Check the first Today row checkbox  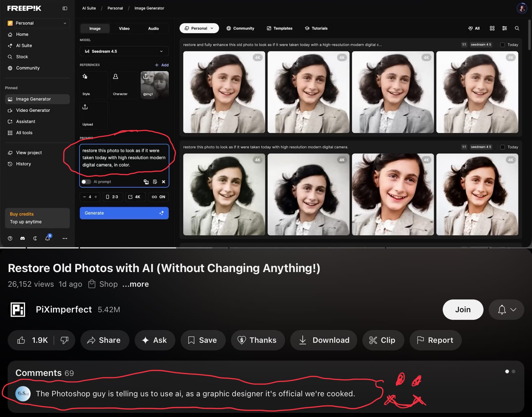click(x=502, y=45)
